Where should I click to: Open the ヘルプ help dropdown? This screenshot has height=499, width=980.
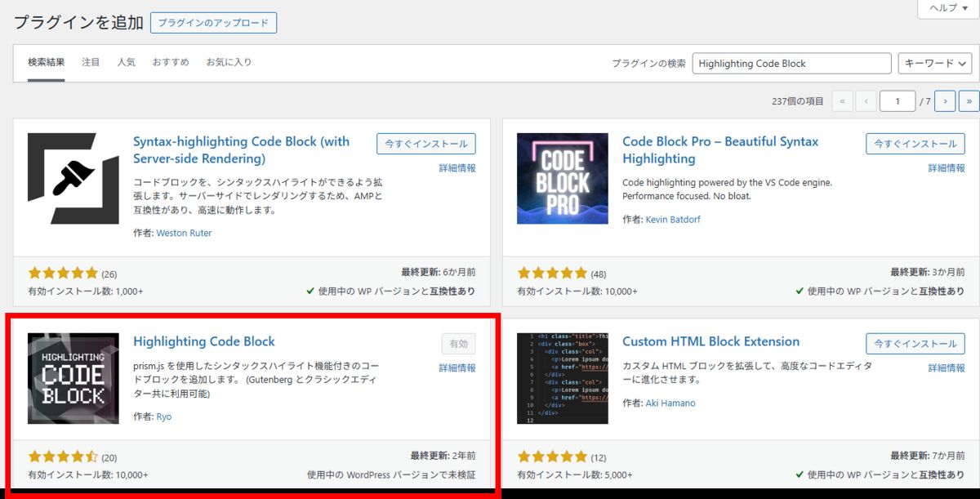point(948,8)
